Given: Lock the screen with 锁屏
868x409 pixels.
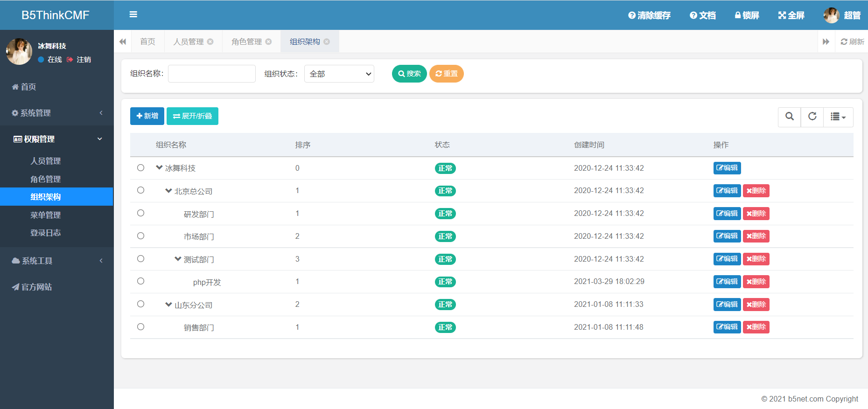Looking at the screenshot, I should click(747, 15).
